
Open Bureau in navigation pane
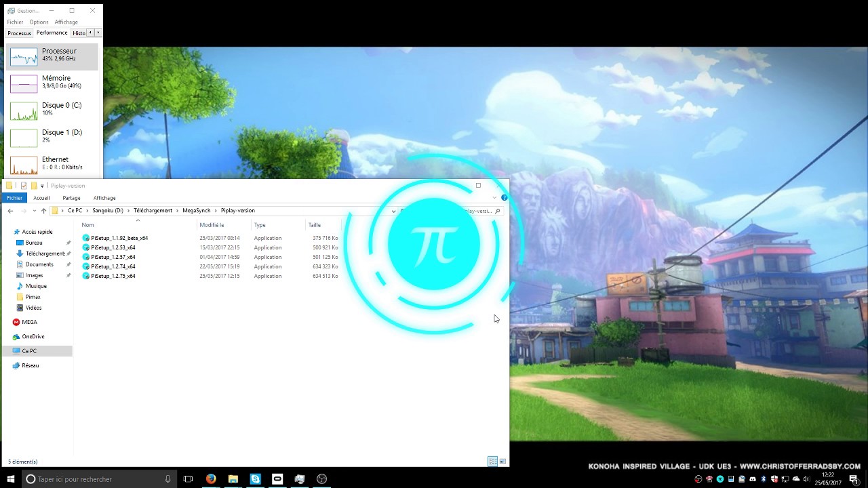click(34, 243)
